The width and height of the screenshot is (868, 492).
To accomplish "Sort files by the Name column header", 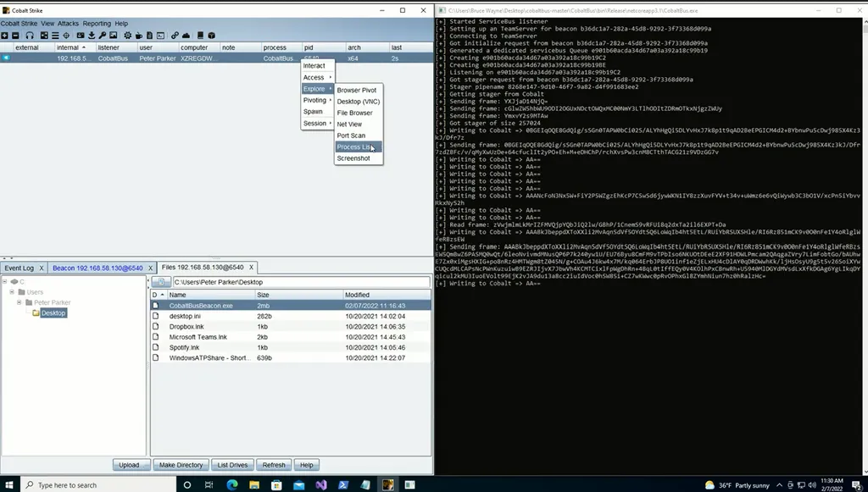I will (x=211, y=296).
